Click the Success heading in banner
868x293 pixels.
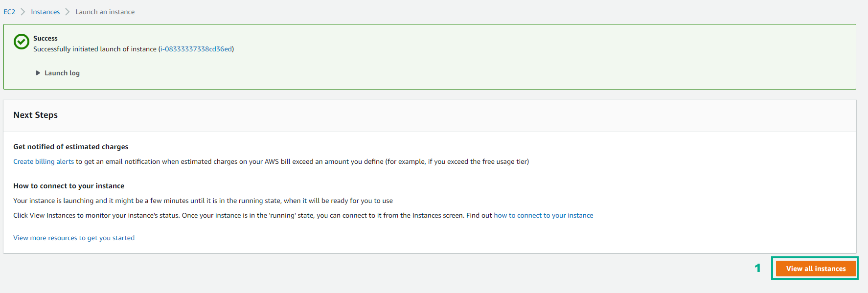[x=46, y=38]
